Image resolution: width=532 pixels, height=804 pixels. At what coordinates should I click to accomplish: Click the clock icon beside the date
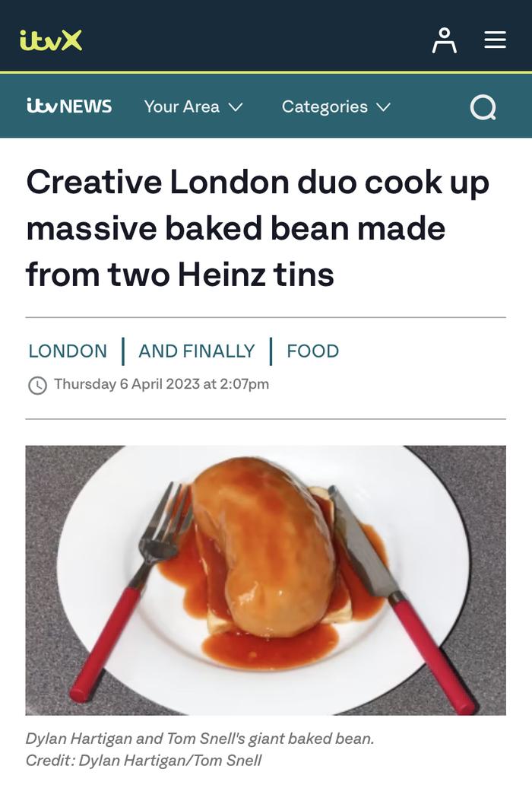37,385
